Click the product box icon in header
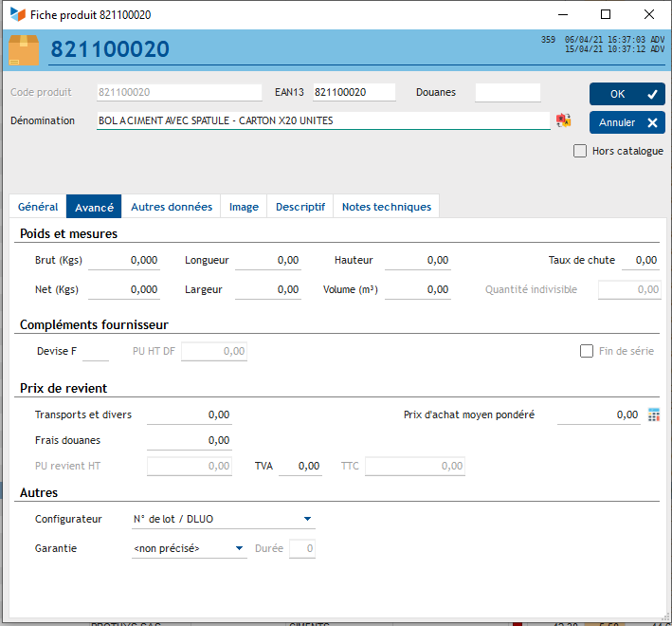Viewport: 672px width, 626px height. tap(24, 50)
